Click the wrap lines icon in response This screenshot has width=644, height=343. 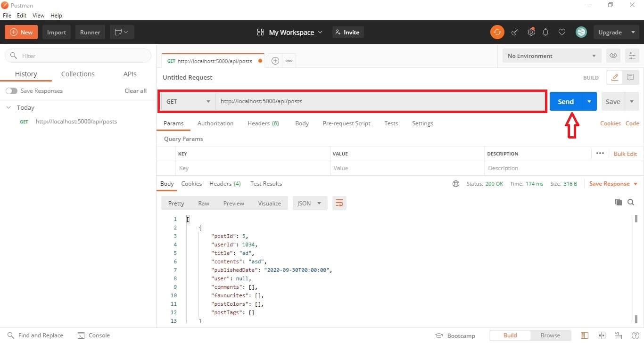(x=339, y=203)
